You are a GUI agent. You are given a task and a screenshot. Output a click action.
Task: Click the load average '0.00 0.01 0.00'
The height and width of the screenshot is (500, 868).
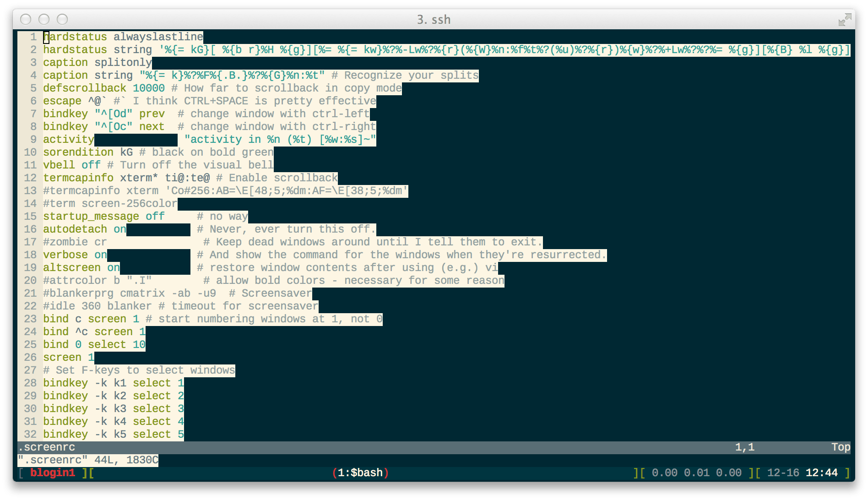(696, 473)
